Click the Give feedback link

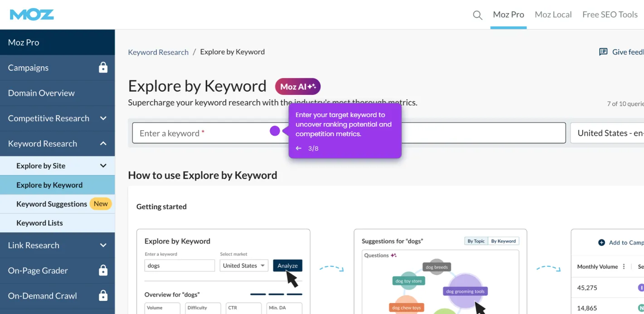pyautogui.click(x=628, y=52)
